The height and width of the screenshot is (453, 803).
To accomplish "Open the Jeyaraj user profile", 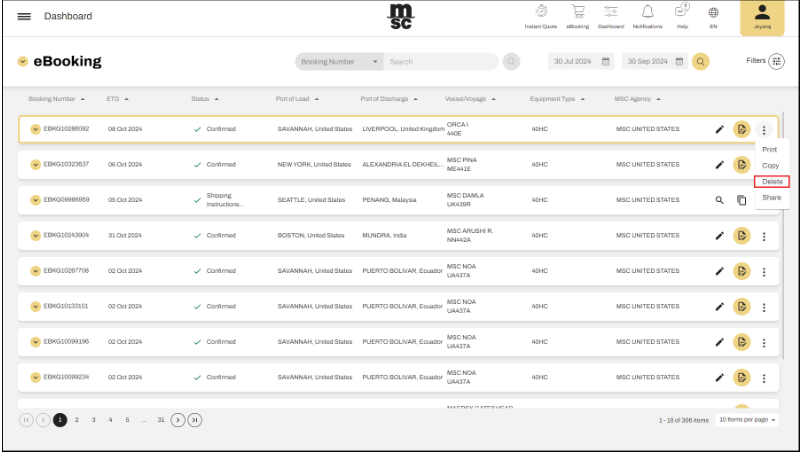I will click(762, 18).
